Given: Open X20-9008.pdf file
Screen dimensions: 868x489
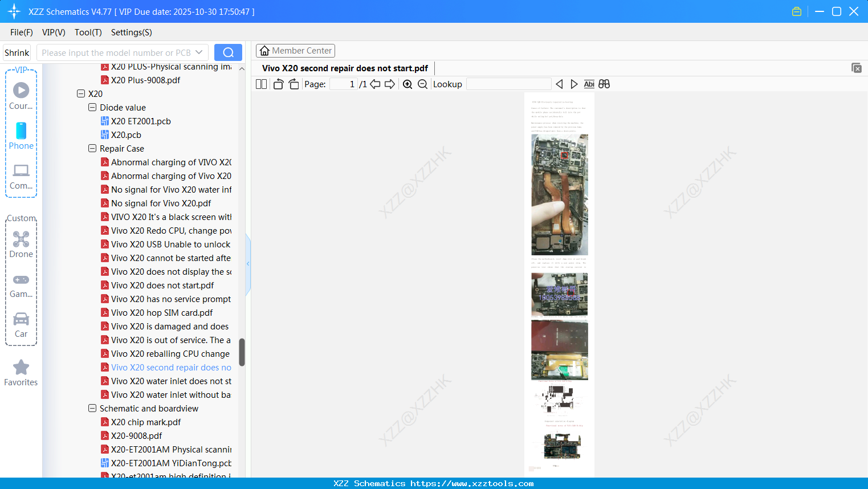Looking at the screenshot, I should [136, 436].
